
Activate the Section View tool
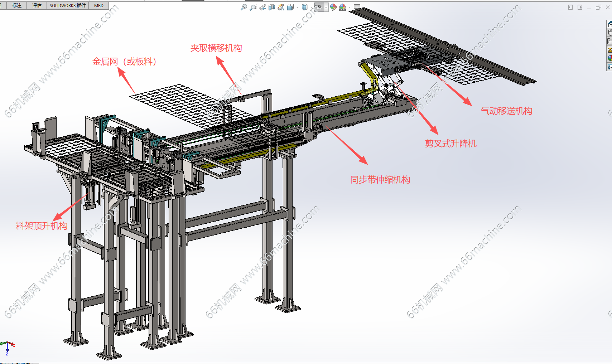coord(272,7)
